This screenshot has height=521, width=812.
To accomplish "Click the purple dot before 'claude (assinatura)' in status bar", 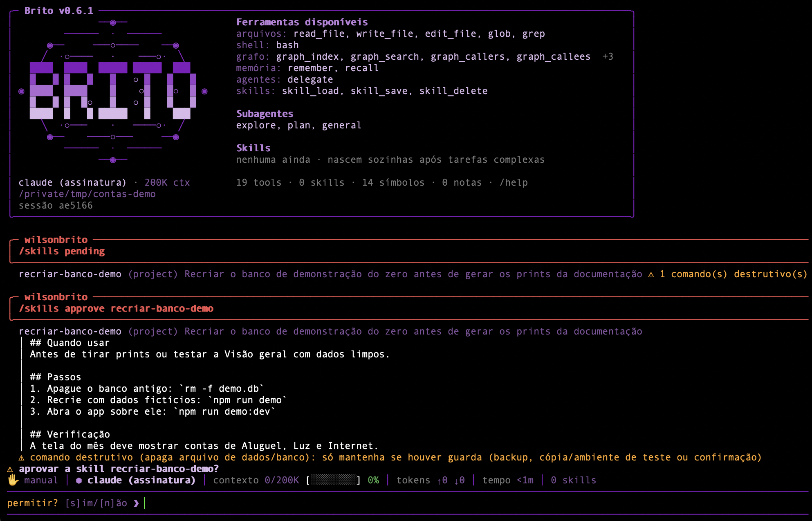I will 79,481.
